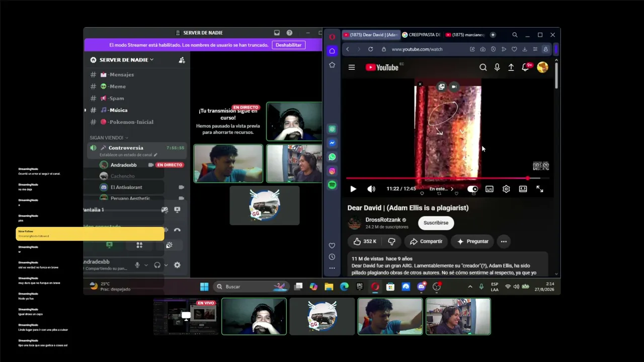Screen dimensions: 644x362
Task: Open YouTube notifications bell
Action: (526, 67)
